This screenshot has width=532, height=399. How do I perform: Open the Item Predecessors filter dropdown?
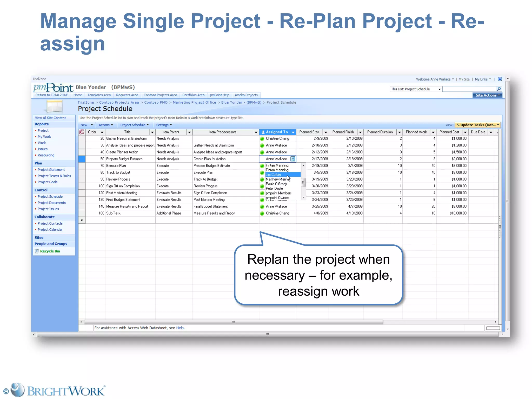(x=256, y=132)
